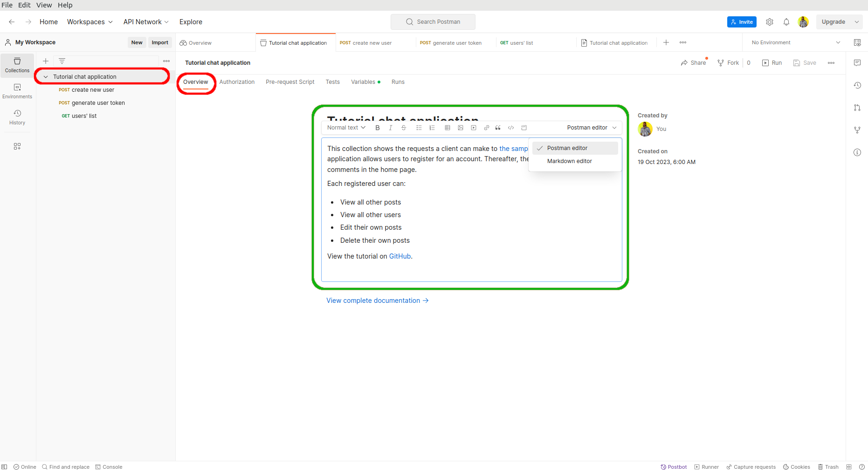
Task: Open View complete documentation link
Action: (x=378, y=301)
